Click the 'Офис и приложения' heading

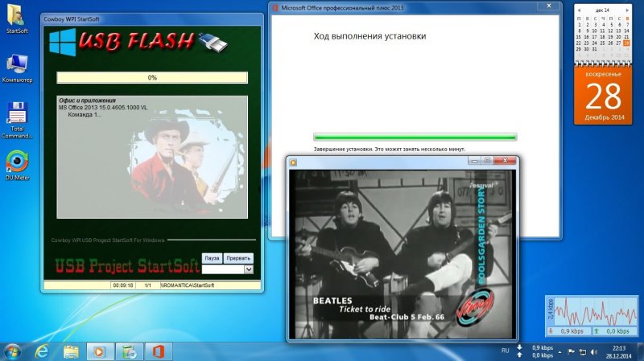[87, 100]
